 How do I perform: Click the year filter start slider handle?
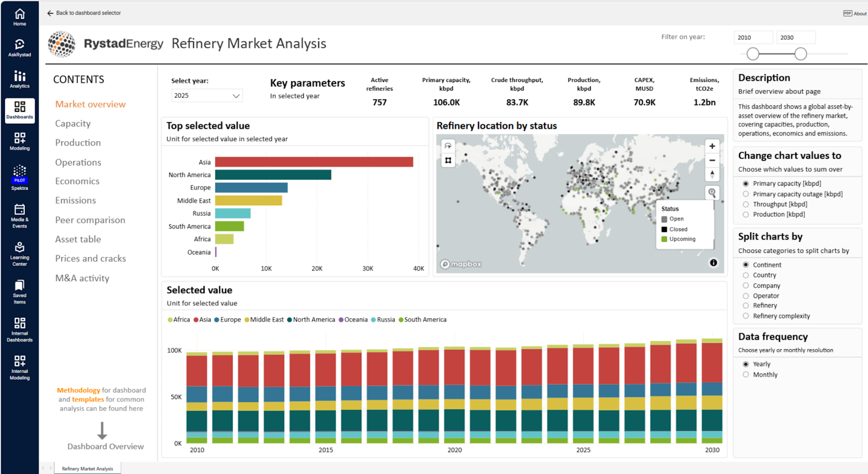(753, 54)
